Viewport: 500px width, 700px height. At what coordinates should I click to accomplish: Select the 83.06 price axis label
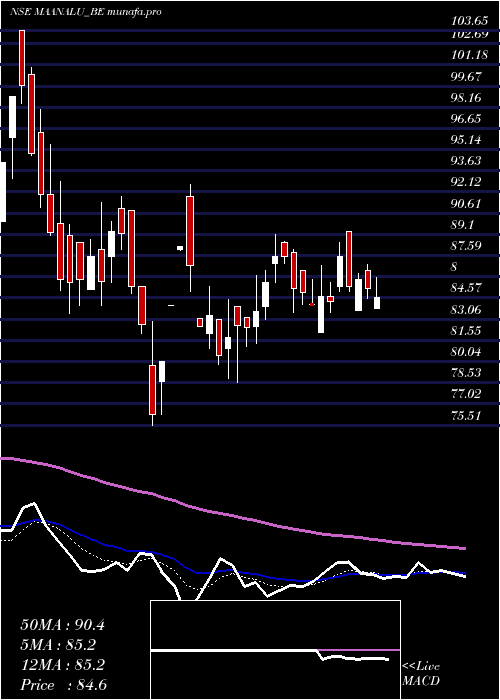click(466, 310)
